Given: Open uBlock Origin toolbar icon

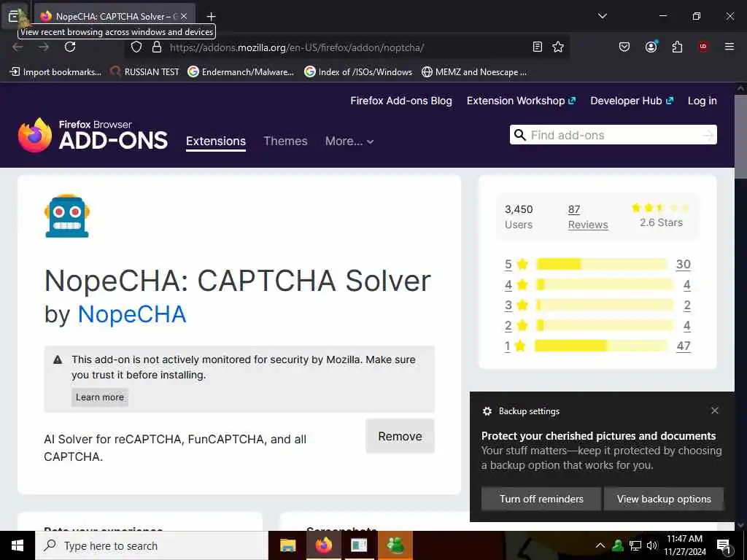Looking at the screenshot, I should point(703,47).
